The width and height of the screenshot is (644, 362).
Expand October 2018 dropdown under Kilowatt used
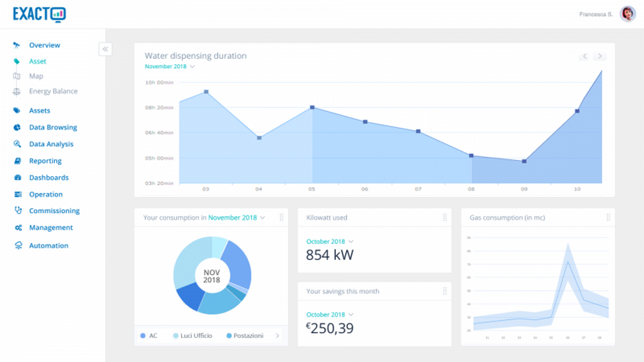point(330,242)
